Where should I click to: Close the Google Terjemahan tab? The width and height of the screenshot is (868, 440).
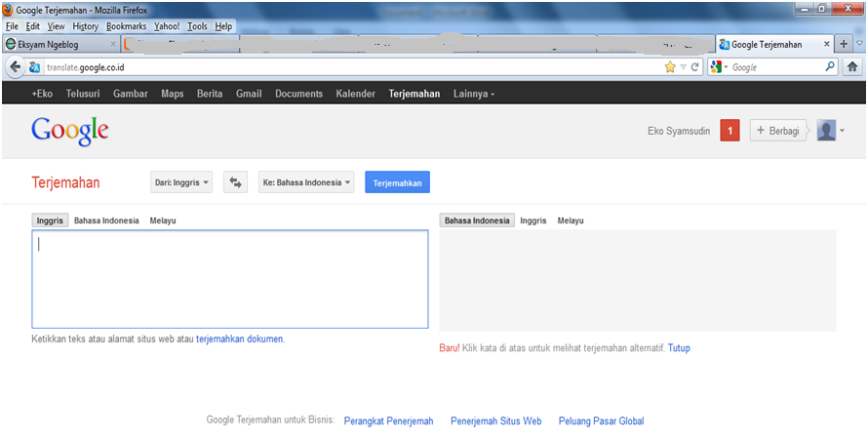point(827,44)
